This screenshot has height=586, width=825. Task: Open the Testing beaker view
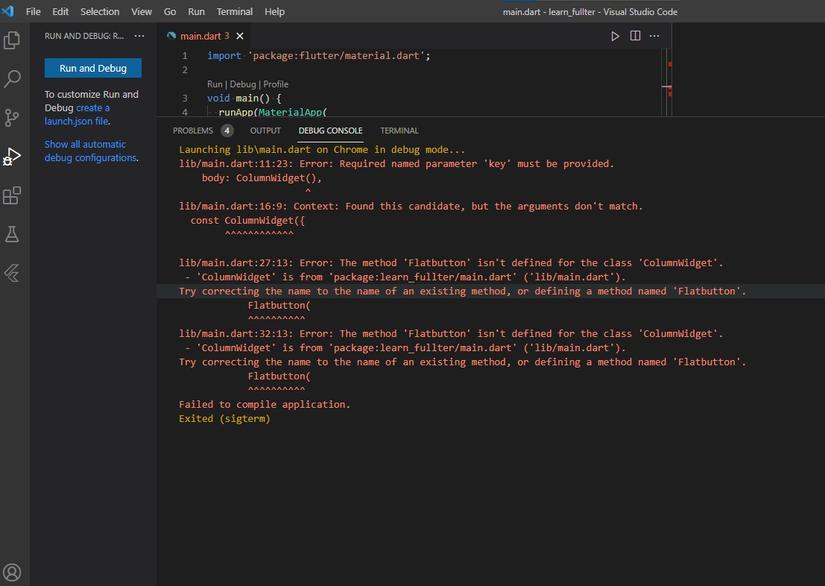coord(13,234)
